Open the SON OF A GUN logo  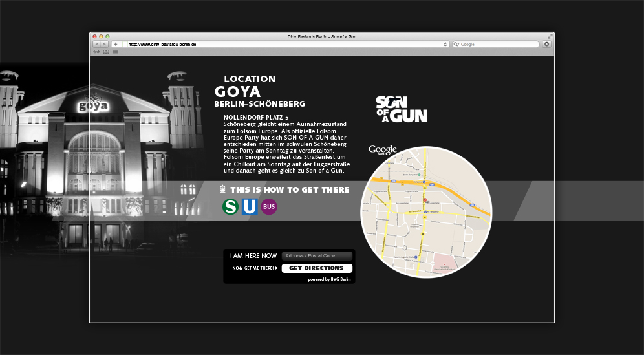tap(402, 109)
